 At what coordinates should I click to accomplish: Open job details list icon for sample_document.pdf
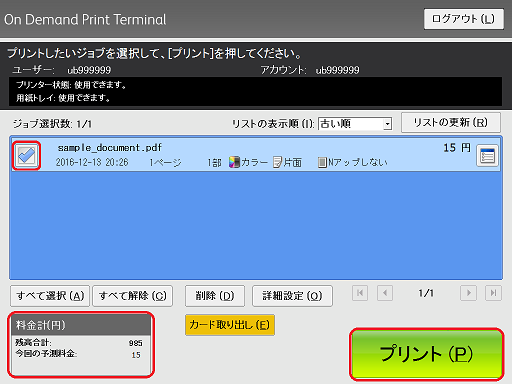click(x=487, y=155)
